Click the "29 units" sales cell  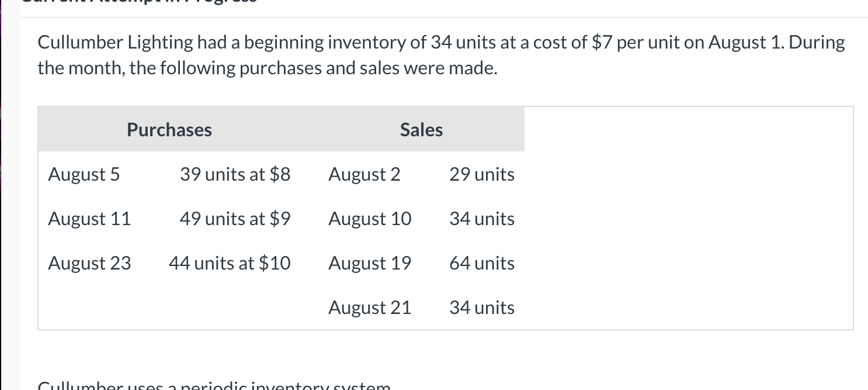pos(482,174)
